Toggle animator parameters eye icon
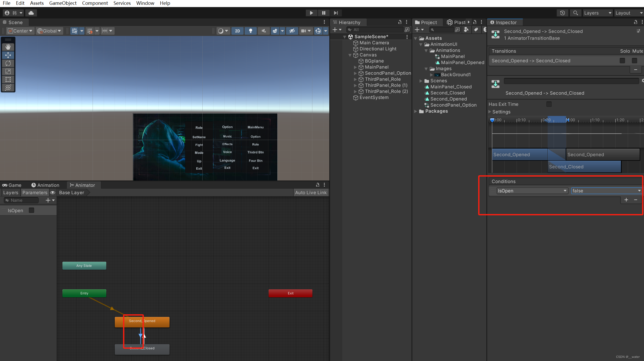 click(x=53, y=192)
